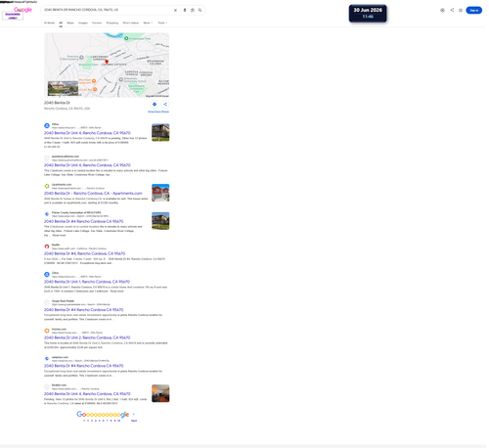Click the Share icon under the map

pos(165,105)
